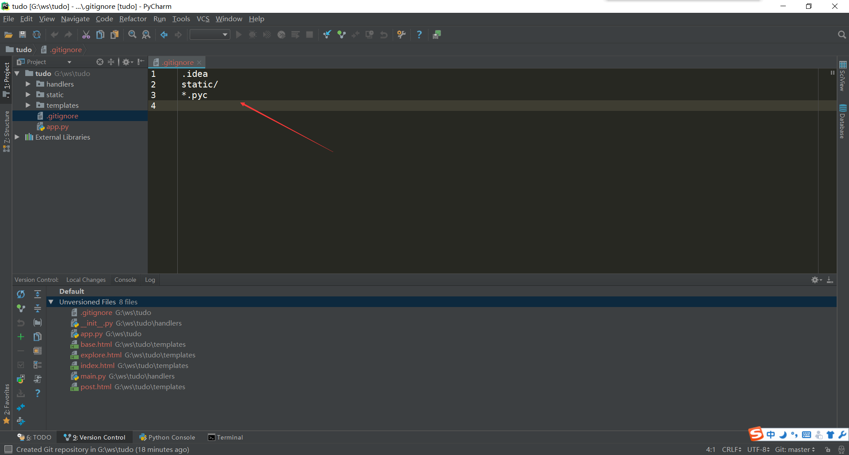Click the blue Back navigation arrow

[x=164, y=35]
